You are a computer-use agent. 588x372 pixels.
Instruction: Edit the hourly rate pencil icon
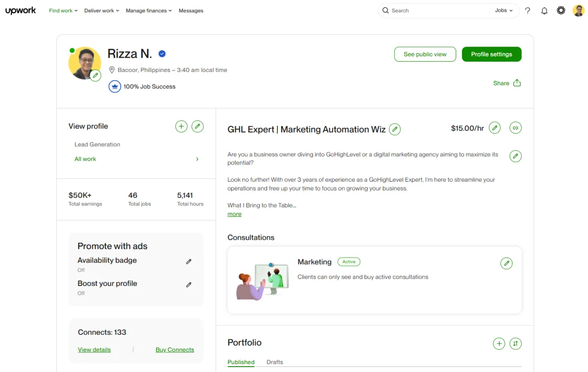[495, 128]
